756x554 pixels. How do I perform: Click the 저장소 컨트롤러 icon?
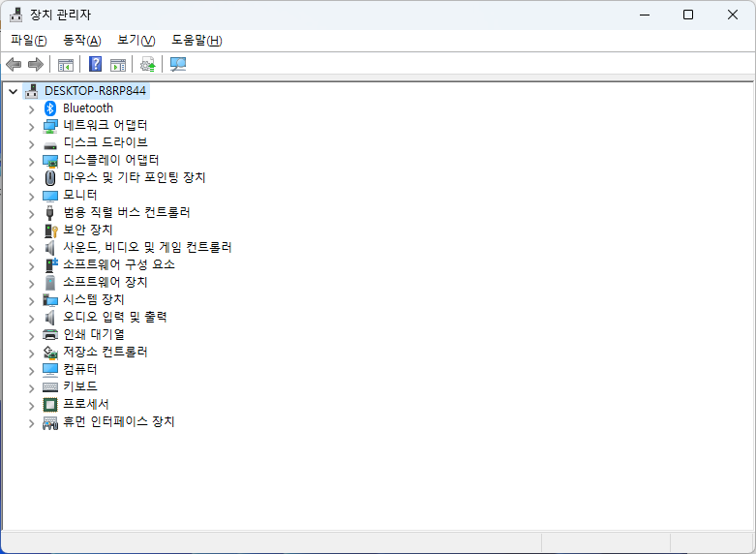click(50, 353)
